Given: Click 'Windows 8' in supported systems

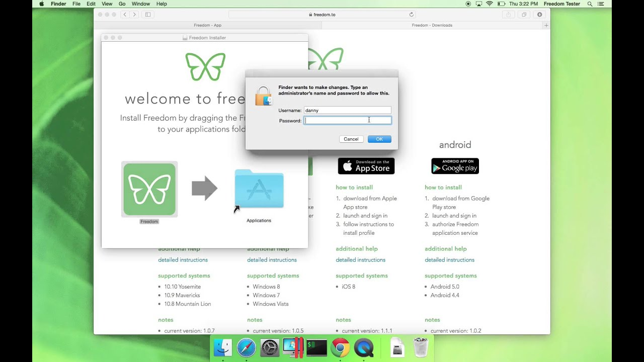Looking at the screenshot, I should coord(266,287).
